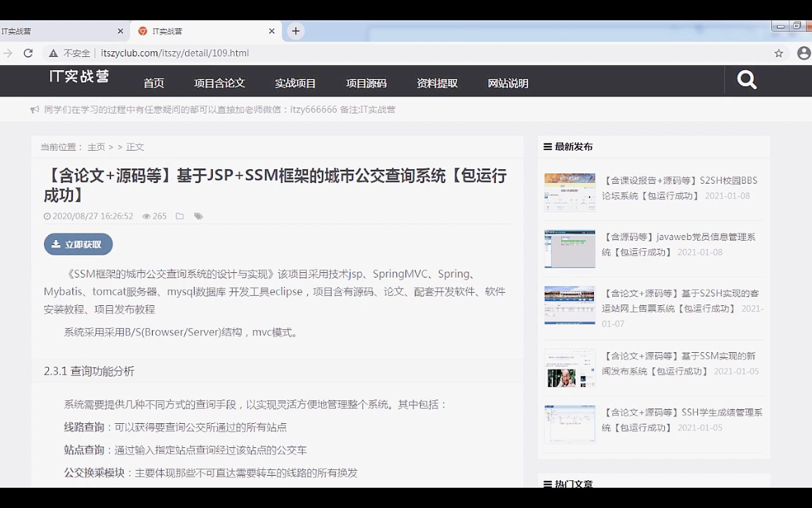
Task: Click the tags icon under the title
Action: click(x=199, y=216)
